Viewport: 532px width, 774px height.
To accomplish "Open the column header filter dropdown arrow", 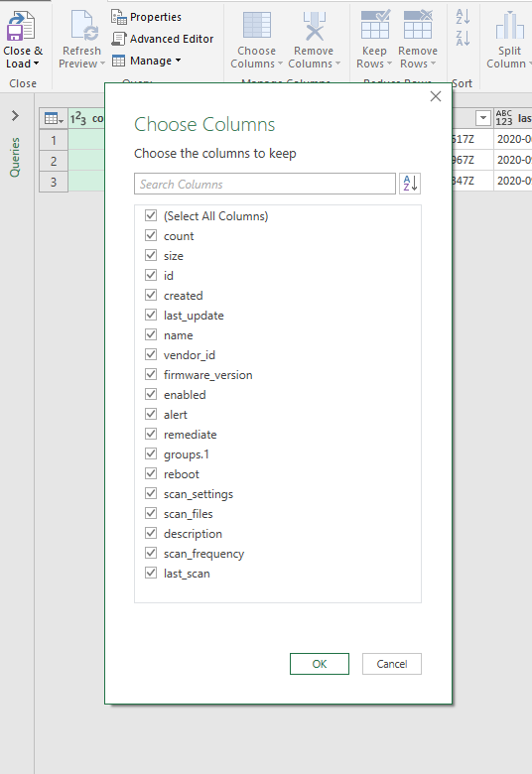I will point(483,118).
